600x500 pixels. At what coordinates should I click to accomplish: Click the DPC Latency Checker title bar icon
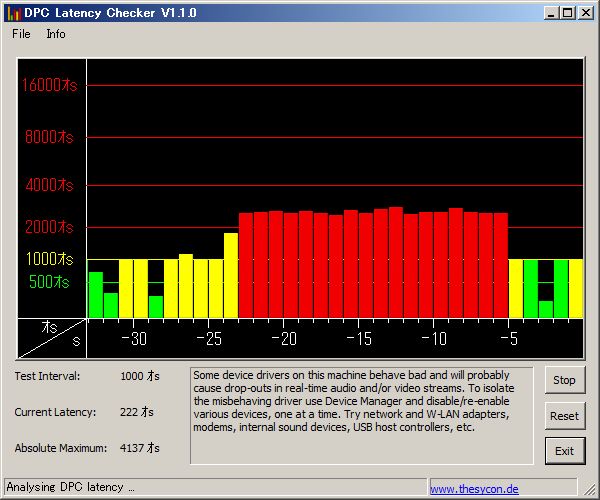[x=14, y=13]
